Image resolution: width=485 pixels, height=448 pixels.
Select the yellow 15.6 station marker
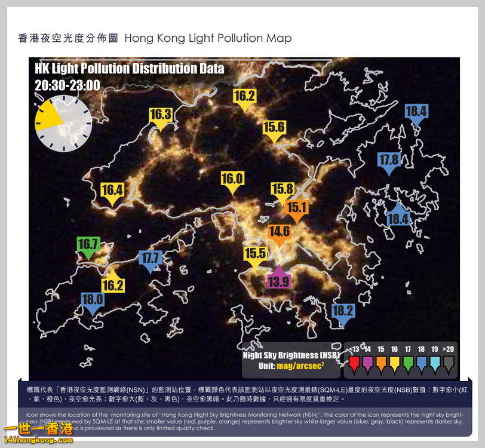coord(274,129)
